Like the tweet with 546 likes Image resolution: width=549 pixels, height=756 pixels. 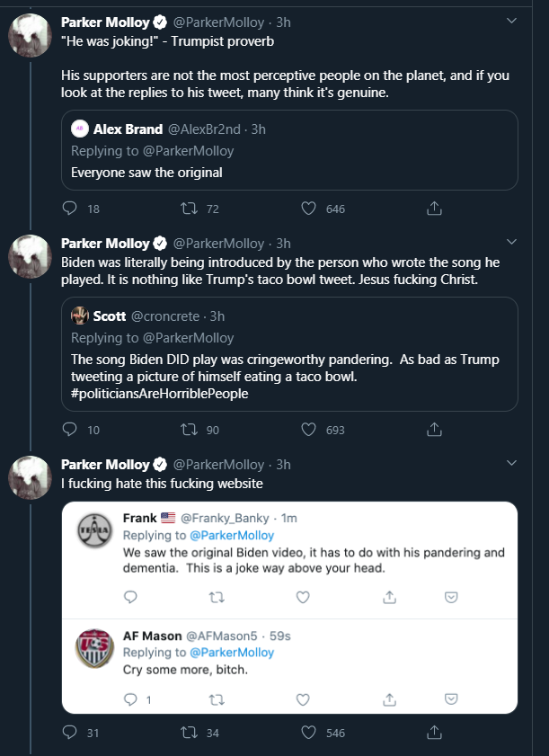click(x=308, y=733)
